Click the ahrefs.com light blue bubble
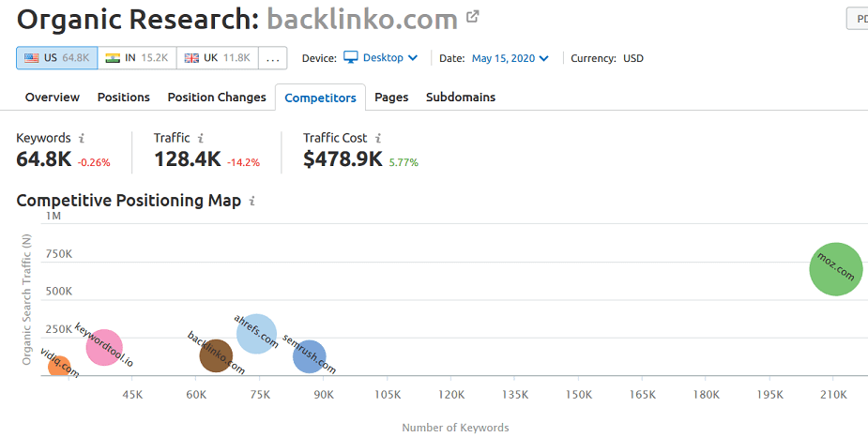 256,334
